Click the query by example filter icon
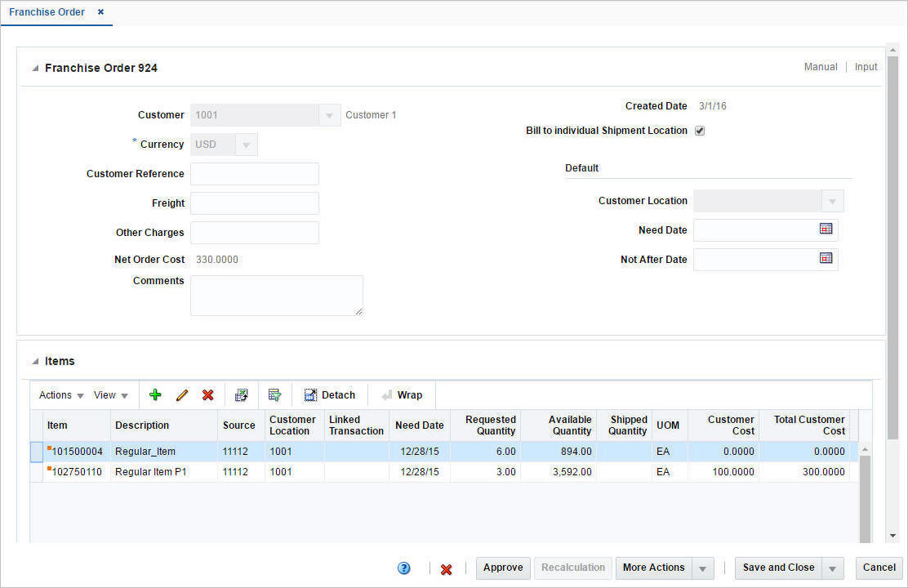The height and width of the screenshot is (588, 908). [x=274, y=395]
